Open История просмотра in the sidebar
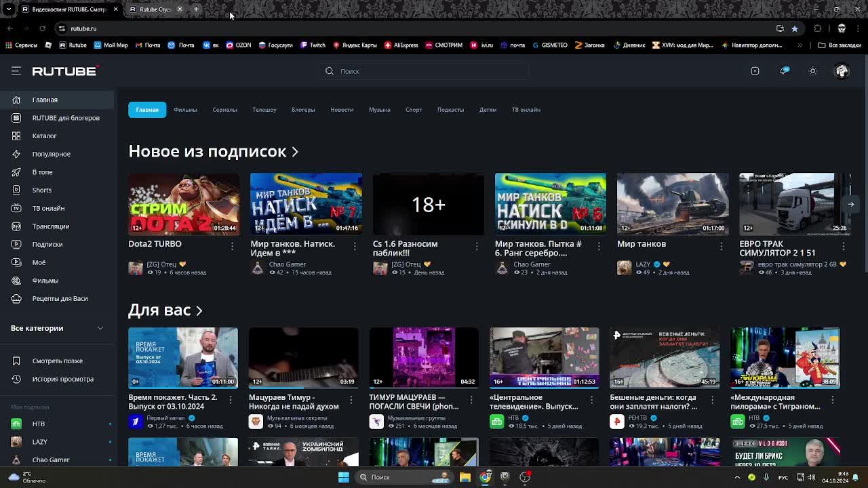 pos(57,379)
